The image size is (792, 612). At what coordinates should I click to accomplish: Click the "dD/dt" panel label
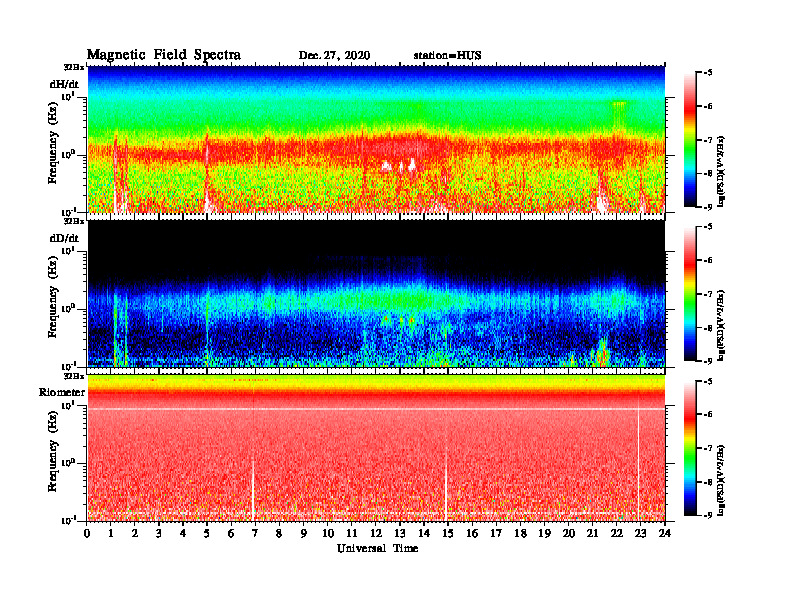coord(64,238)
